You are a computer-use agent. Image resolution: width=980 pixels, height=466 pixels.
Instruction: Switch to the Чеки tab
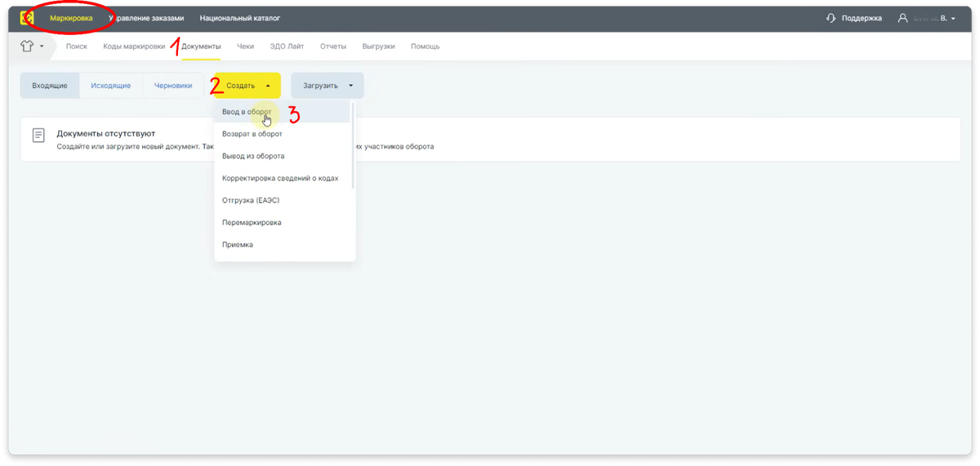tap(246, 47)
